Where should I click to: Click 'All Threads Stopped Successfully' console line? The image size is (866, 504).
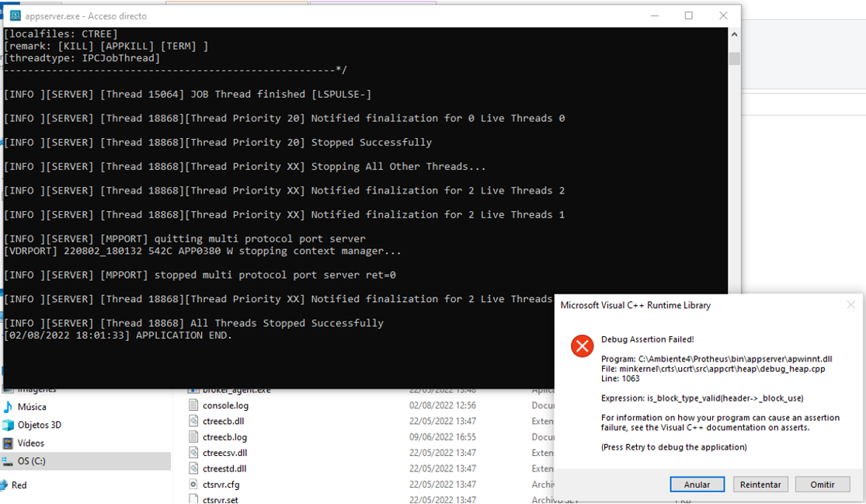[x=194, y=323]
